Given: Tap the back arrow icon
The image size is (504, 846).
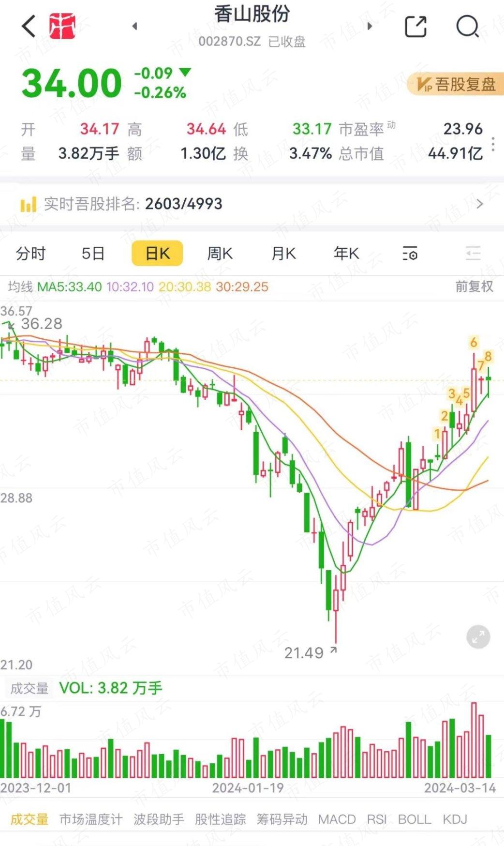Looking at the screenshot, I should coord(29,26).
